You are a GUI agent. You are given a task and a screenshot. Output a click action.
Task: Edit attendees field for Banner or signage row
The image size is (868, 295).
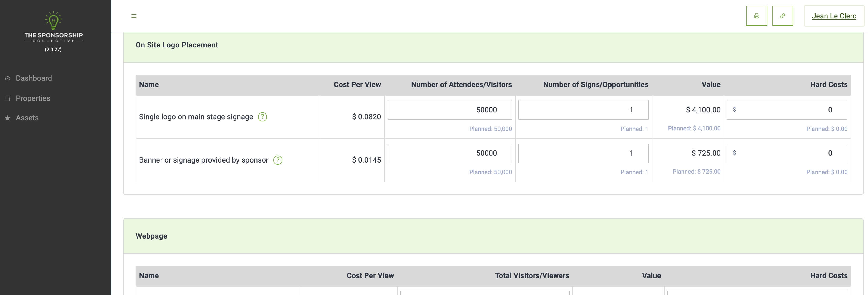(450, 153)
